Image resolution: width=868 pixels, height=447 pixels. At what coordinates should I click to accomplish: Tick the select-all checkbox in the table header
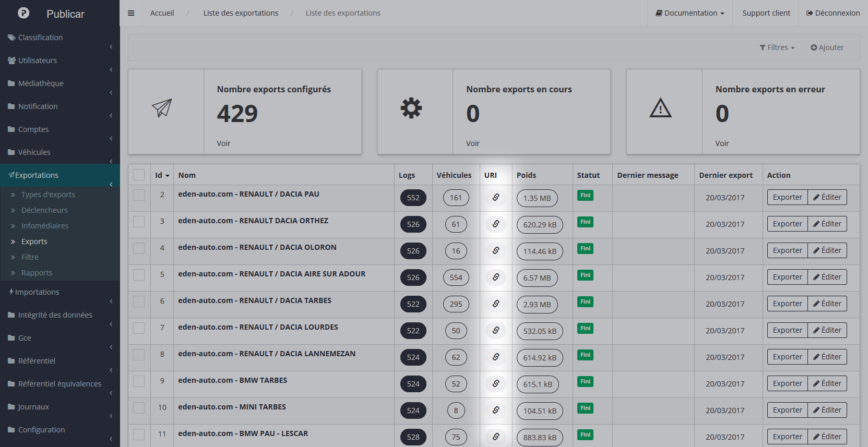coord(139,175)
